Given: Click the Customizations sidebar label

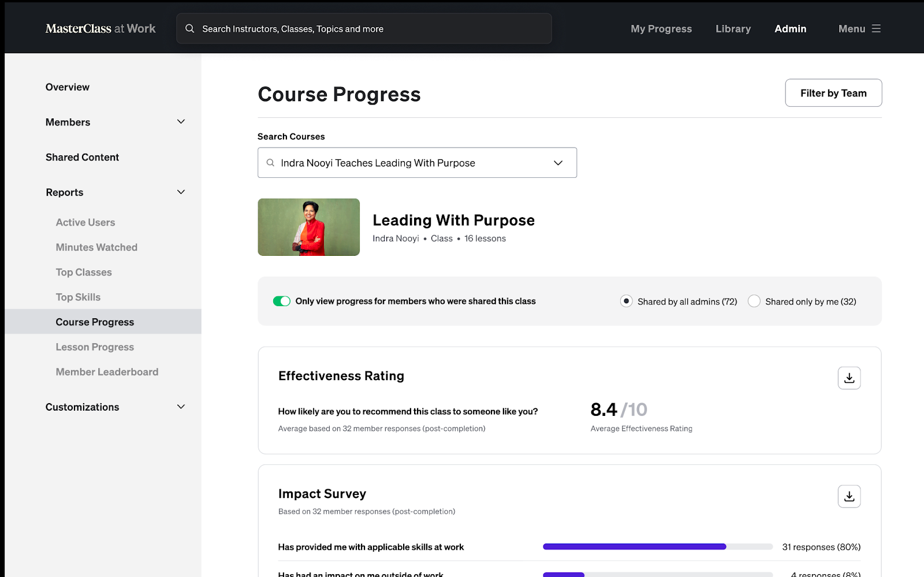Looking at the screenshot, I should [x=82, y=407].
